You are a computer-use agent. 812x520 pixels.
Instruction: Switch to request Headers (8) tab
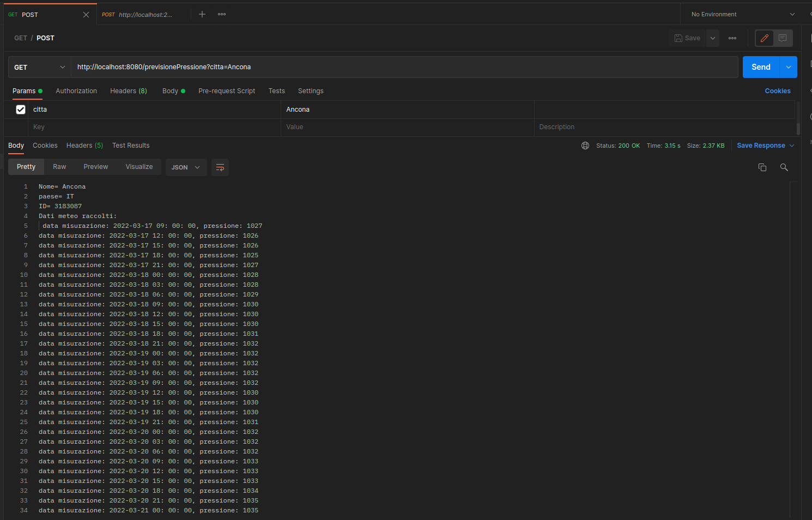129,91
